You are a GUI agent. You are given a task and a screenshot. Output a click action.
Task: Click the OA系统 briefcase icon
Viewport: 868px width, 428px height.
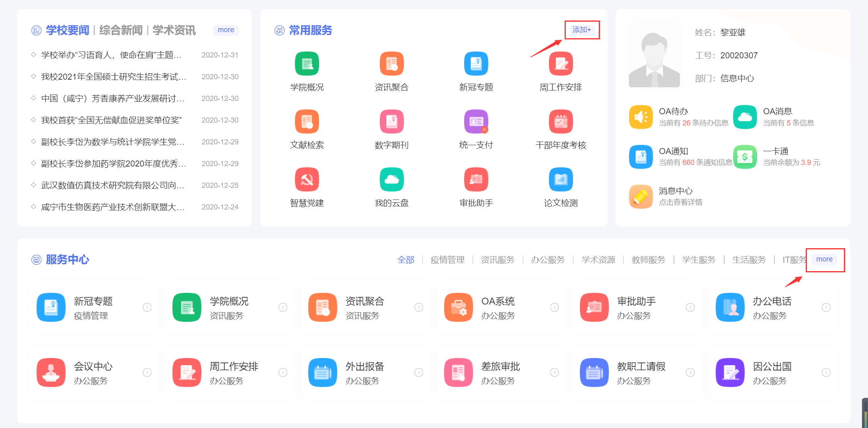pos(459,307)
